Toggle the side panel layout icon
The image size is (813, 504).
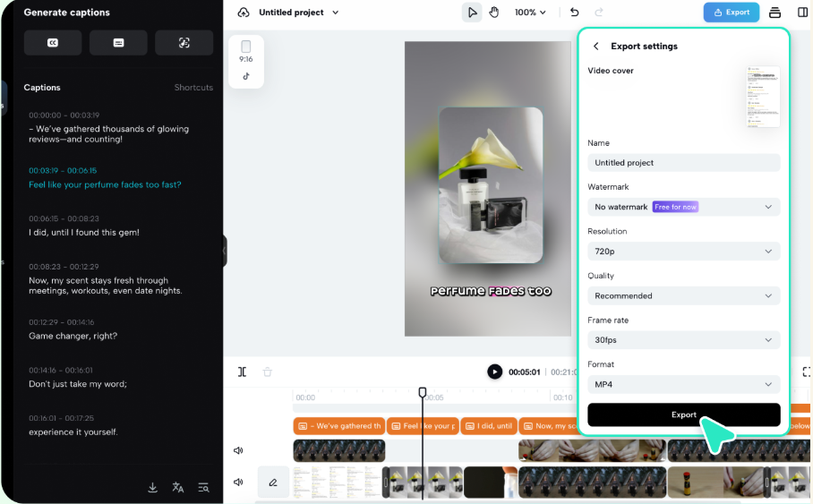click(x=802, y=13)
